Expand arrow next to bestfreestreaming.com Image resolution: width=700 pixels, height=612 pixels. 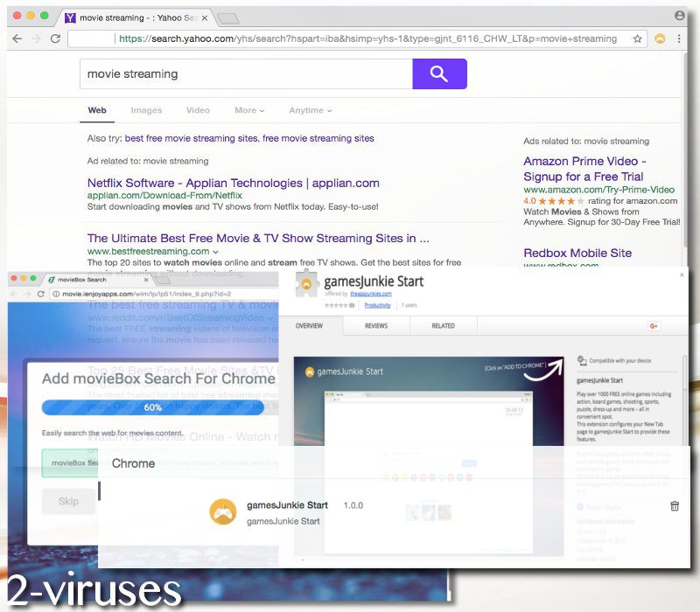point(215,252)
